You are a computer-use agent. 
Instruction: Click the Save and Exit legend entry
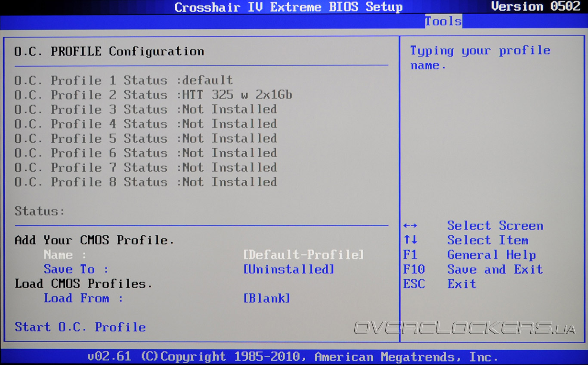495,269
